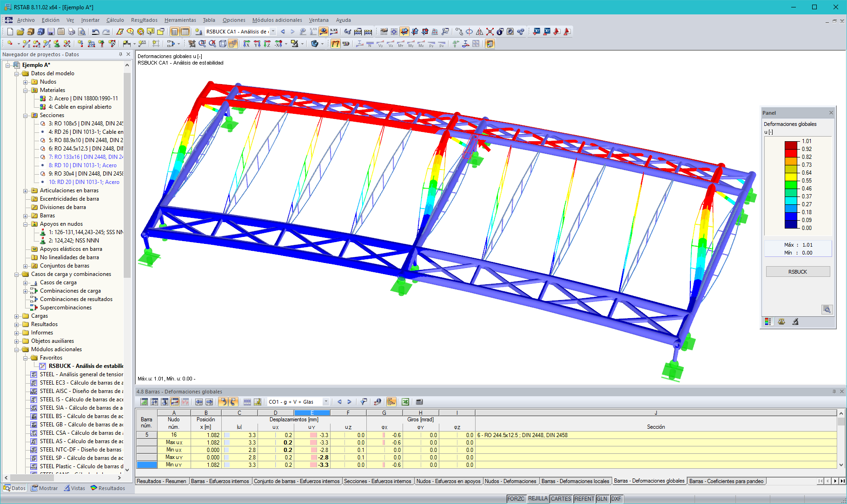This screenshot has width=847, height=504.
Task: Save the model with the diskette icon
Action: pos(51,32)
